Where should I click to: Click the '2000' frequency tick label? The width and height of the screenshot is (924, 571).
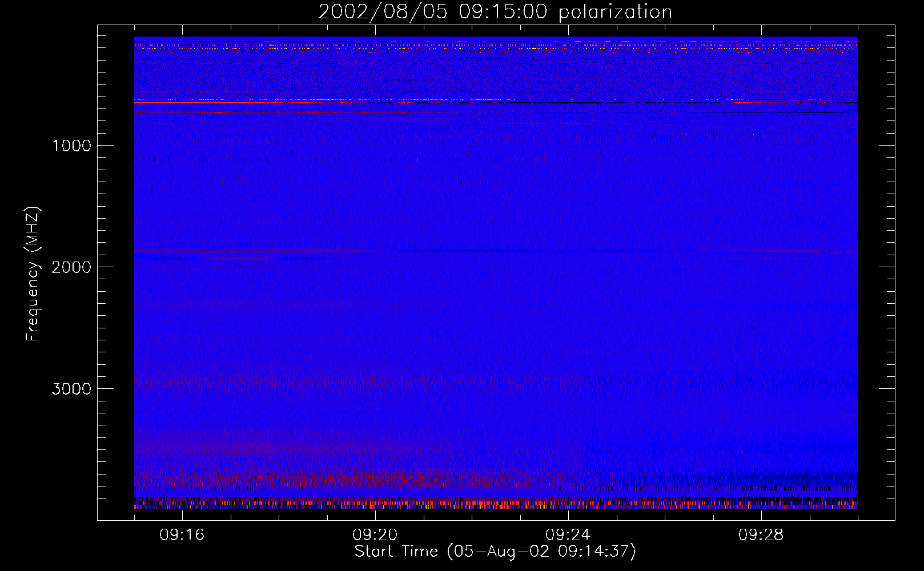[71, 267]
